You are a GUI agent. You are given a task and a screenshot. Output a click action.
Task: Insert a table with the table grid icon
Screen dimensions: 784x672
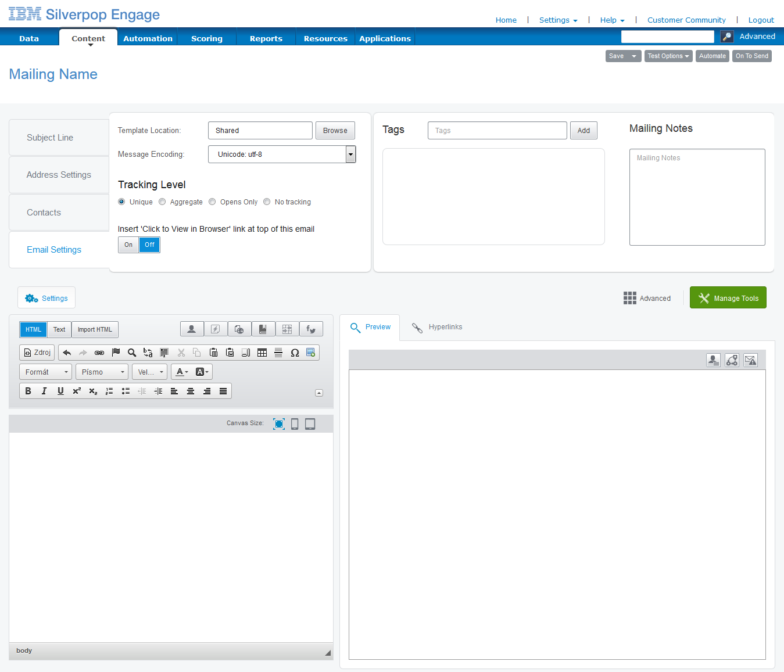coord(262,353)
